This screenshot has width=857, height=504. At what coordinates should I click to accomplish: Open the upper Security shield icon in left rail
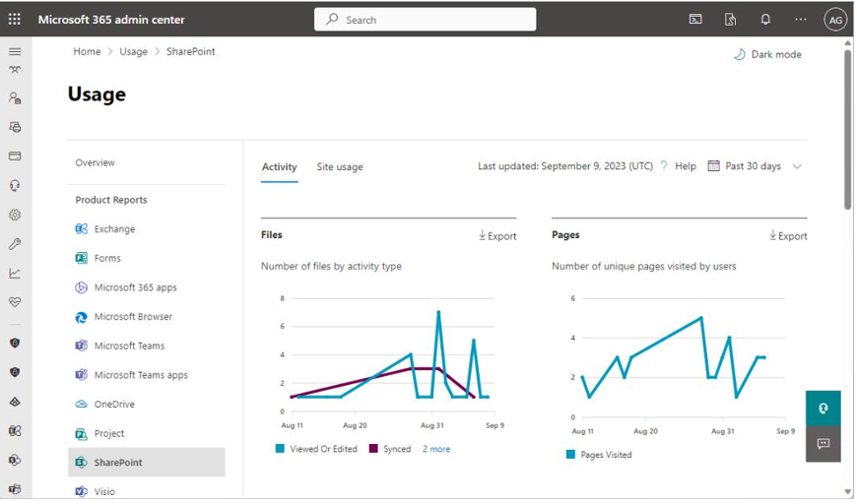[x=15, y=343]
